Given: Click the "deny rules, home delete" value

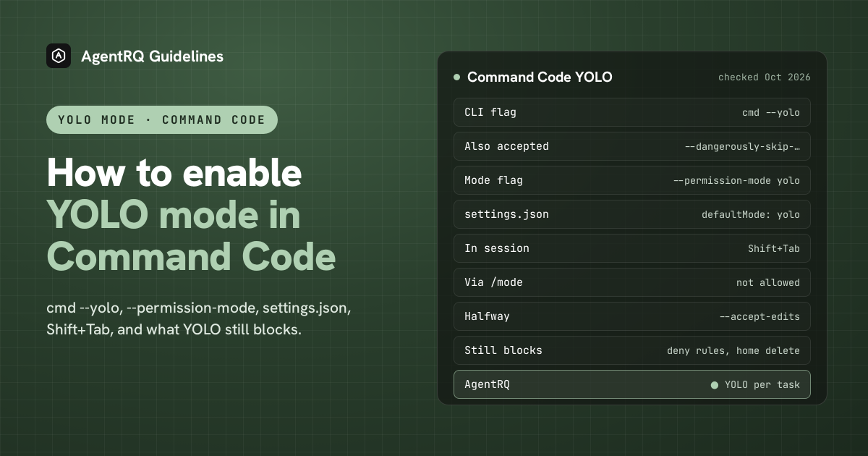Looking at the screenshot, I should (x=733, y=350).
